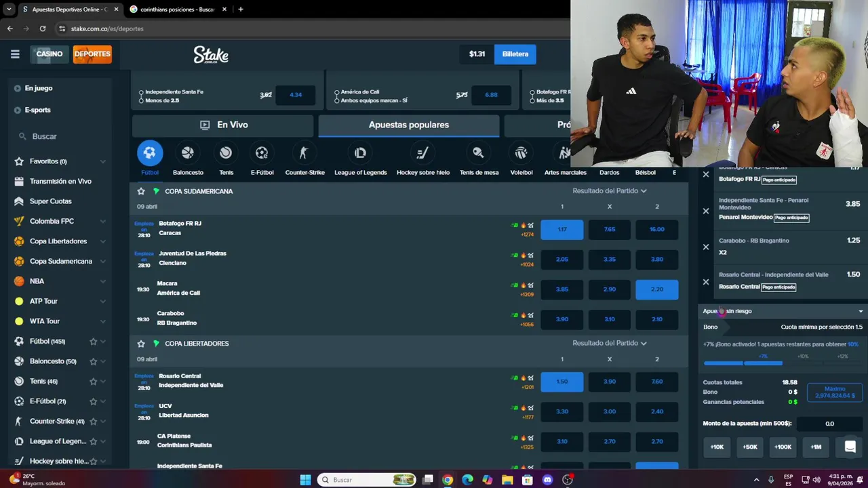This screenshot has width=868, height=488.
Task: Switch to the CASINO section
Action: [x=49, y=54]
